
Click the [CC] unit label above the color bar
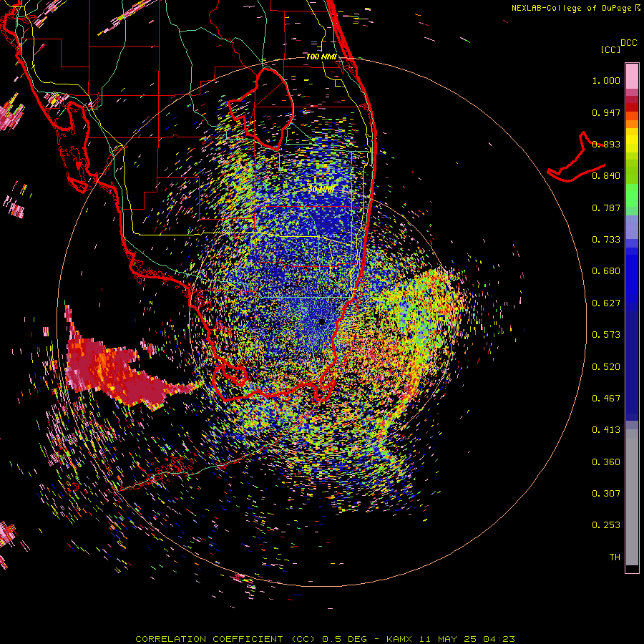(x=611, y=49)
